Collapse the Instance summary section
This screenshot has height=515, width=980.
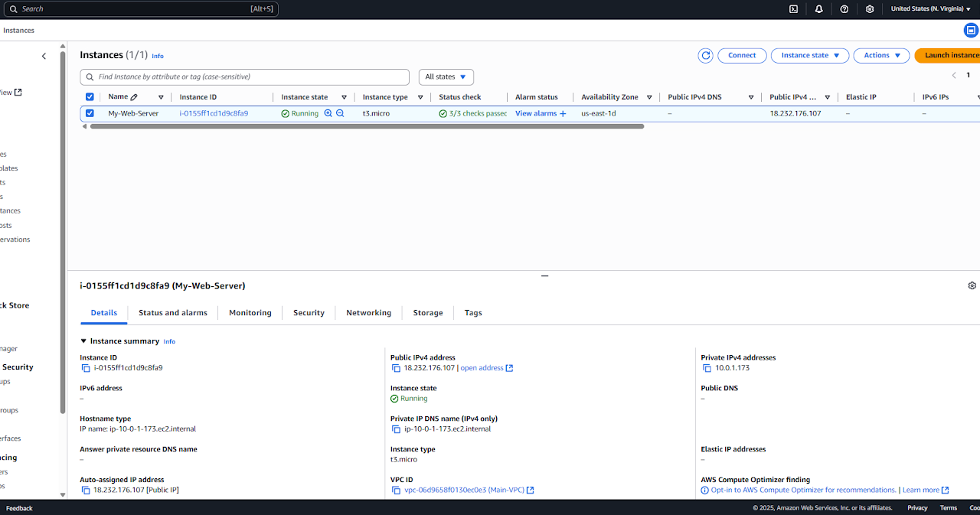click(83, 341)
